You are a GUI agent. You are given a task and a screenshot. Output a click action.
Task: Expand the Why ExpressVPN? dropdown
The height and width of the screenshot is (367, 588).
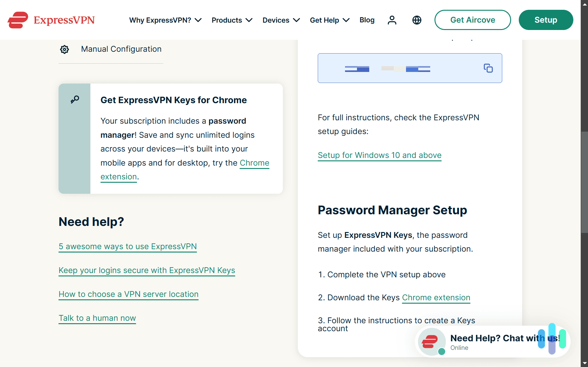tap(165, 20)
